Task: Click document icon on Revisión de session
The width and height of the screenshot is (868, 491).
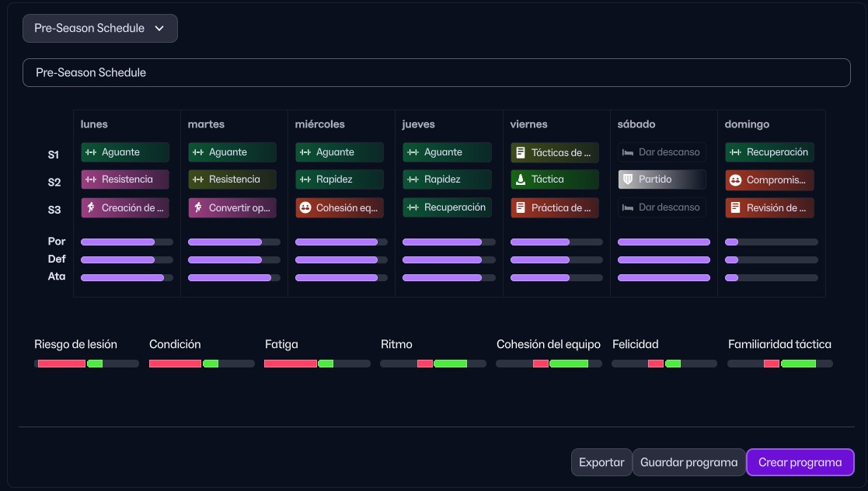Action: [735, 207]
